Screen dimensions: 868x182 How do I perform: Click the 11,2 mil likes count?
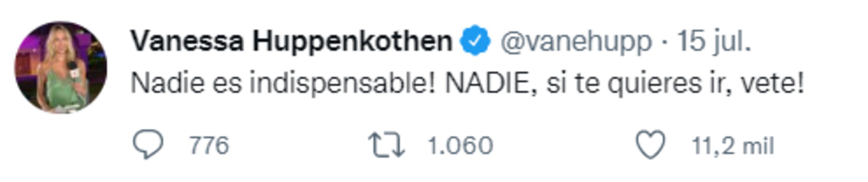(733, 146)
